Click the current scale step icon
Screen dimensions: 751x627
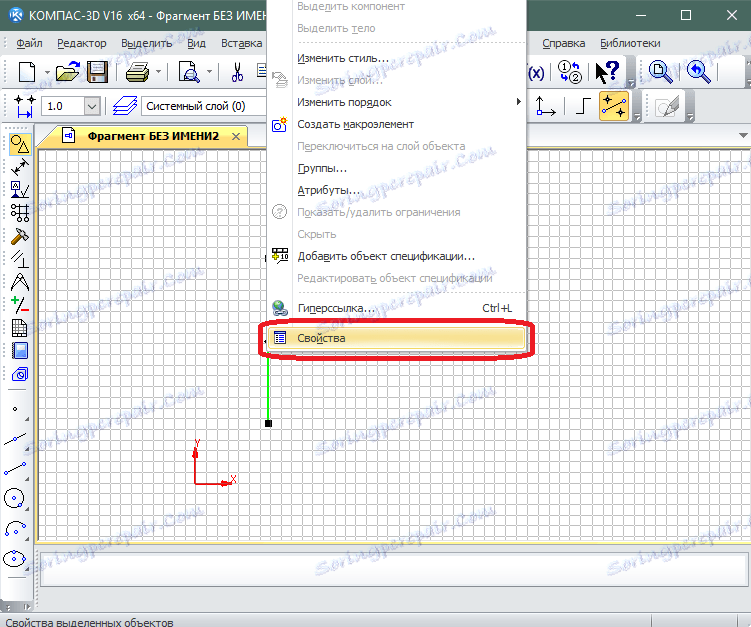click(x=24, y=106)
